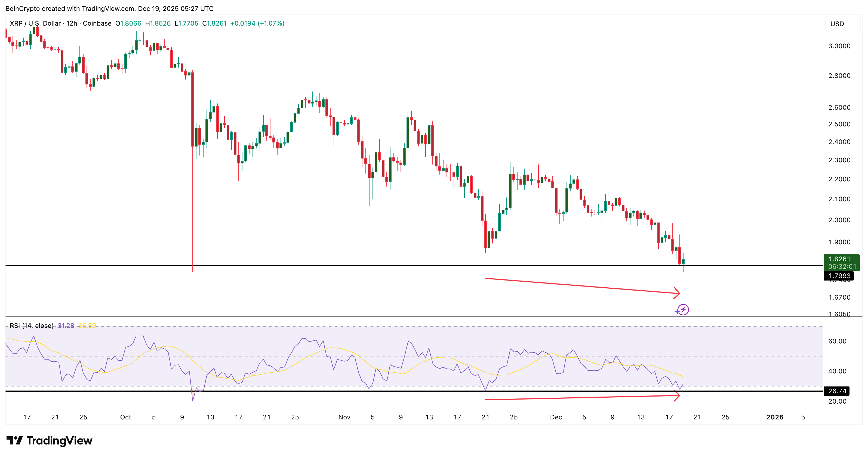Screen dimensions: 868x457
Task: Click the black 1.7993 price tag
Action: (839, 276)
